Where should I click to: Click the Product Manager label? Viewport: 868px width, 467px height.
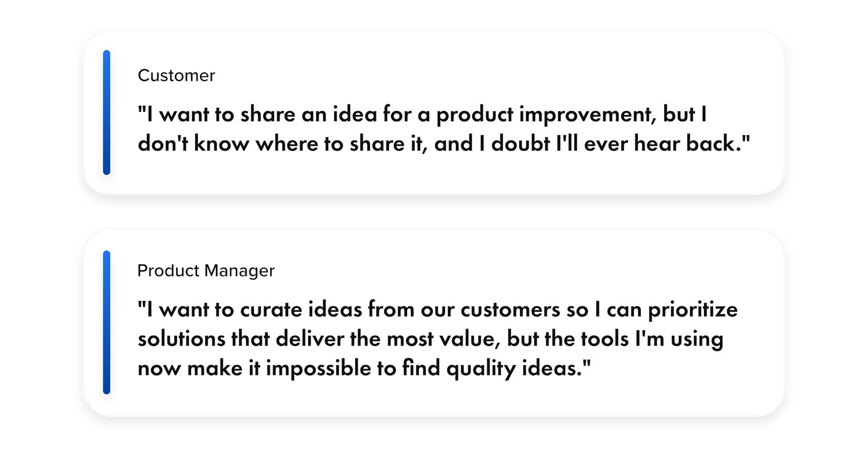pyautogui.click(x=206, y=271)
